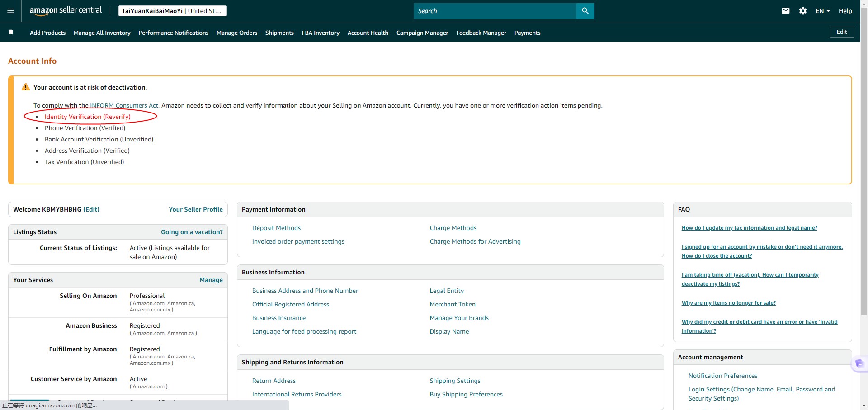Open Merchant Token
The image size is (868, 410).
453,304
